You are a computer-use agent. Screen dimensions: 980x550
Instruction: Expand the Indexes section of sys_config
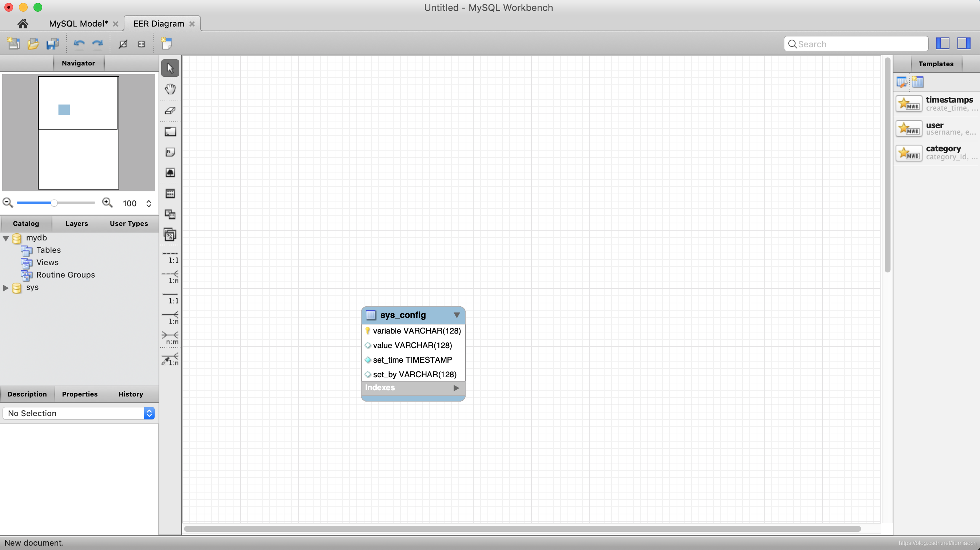coord(456,388)
